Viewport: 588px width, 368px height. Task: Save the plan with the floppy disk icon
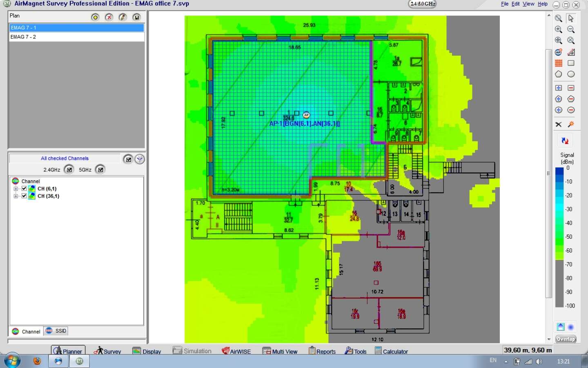[137, 17]
